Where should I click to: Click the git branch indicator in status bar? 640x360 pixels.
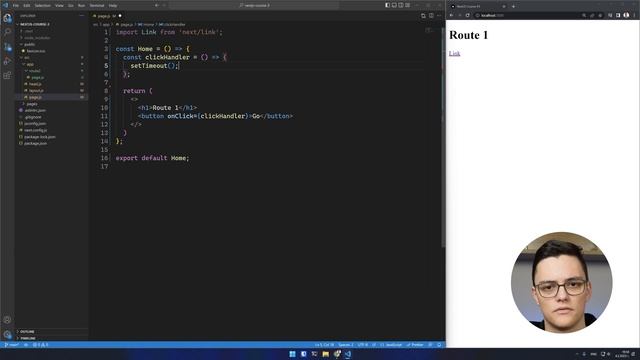12,345
